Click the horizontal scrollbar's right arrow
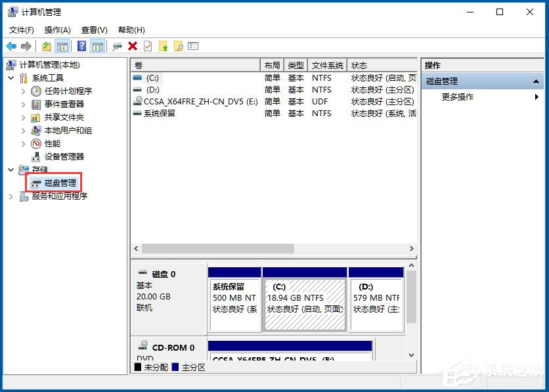549x392 pixels. (x=412, y=250)
